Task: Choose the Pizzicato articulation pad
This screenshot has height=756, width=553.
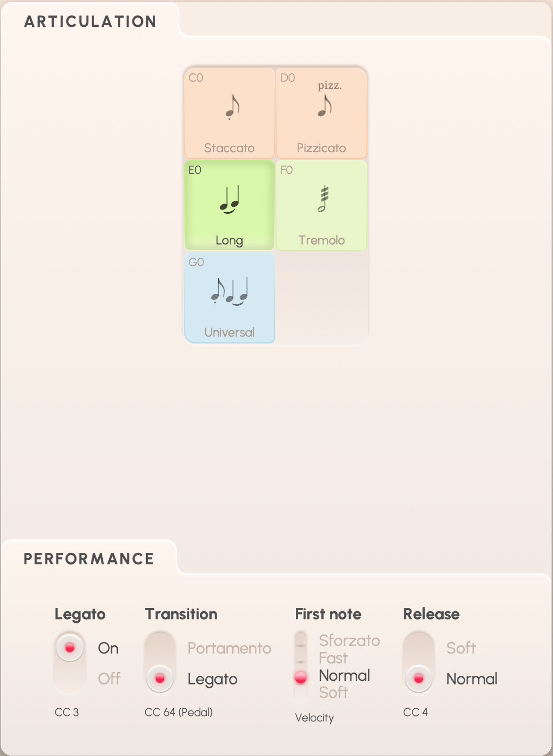Action: coord(321,113)
